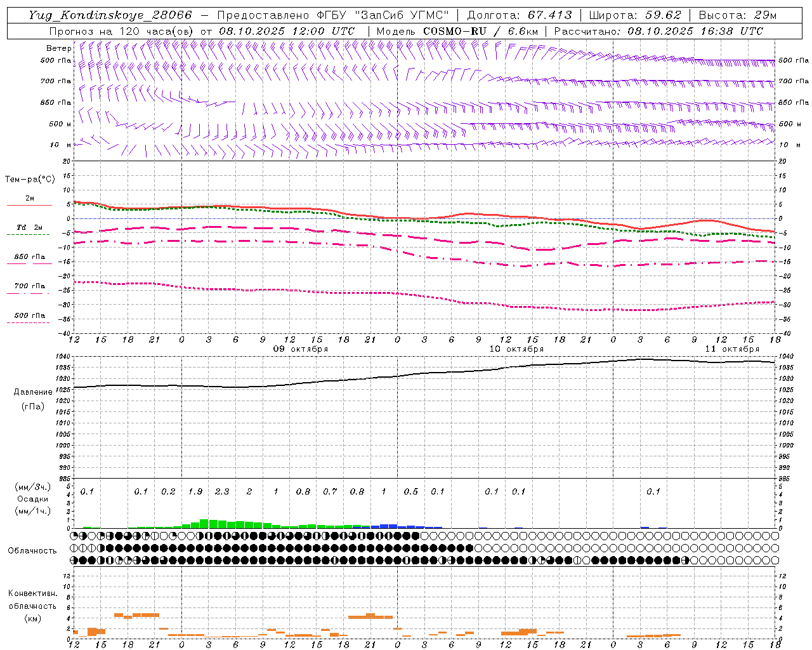
Task: Click the 1.9 precipitation value
Action: pos(195,491)
